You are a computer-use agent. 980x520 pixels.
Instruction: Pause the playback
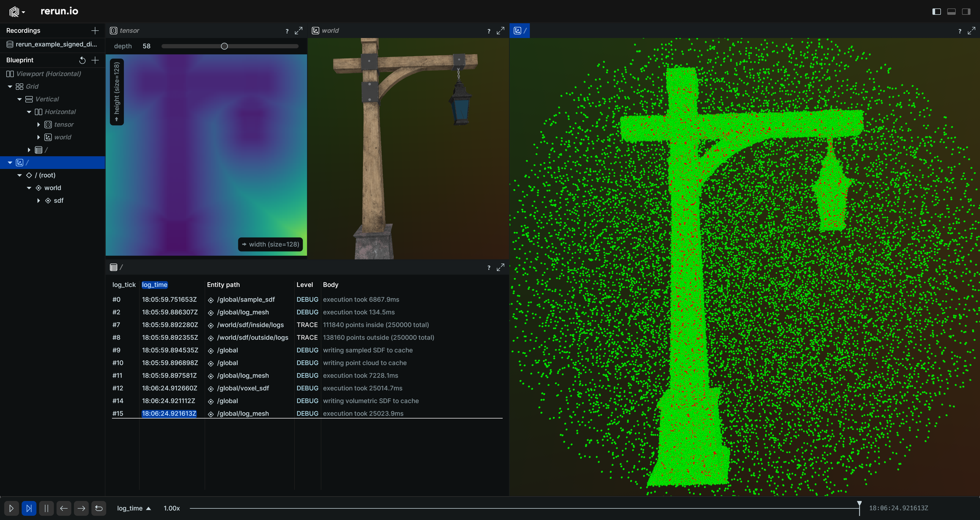tap(46, 508)
